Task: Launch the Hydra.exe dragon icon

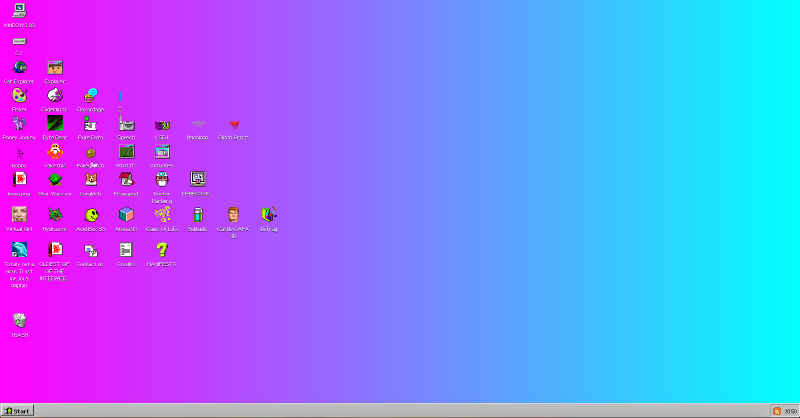Action: coord(55,215)
